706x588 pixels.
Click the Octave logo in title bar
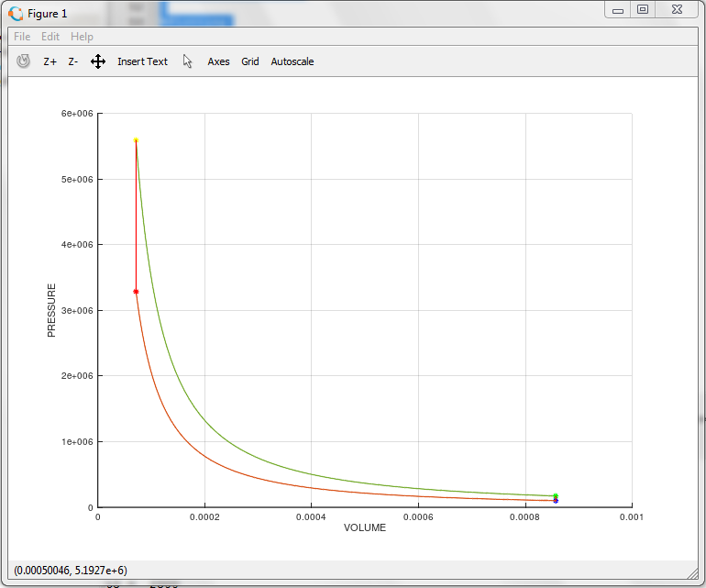pyautogui.click(x=17, y=13)
